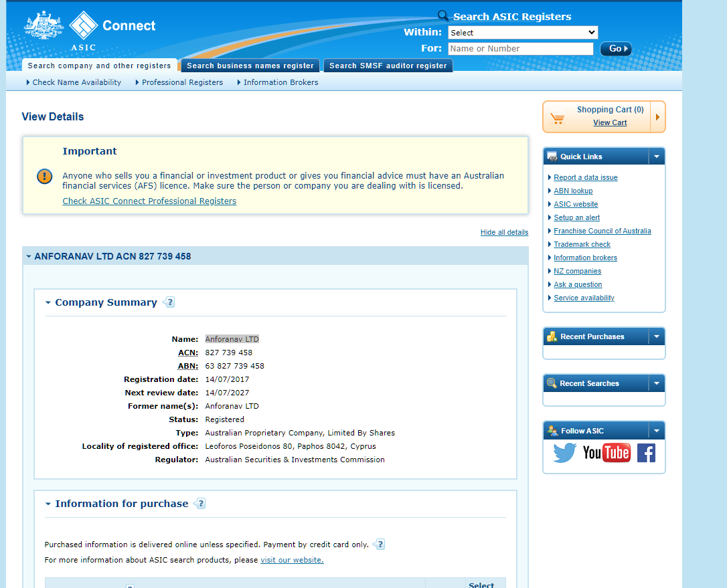The height and width of the screenshot is (588, 727).
Task: Collapse ANFORANAV LTD ACN header section
Action: point(29,256)
